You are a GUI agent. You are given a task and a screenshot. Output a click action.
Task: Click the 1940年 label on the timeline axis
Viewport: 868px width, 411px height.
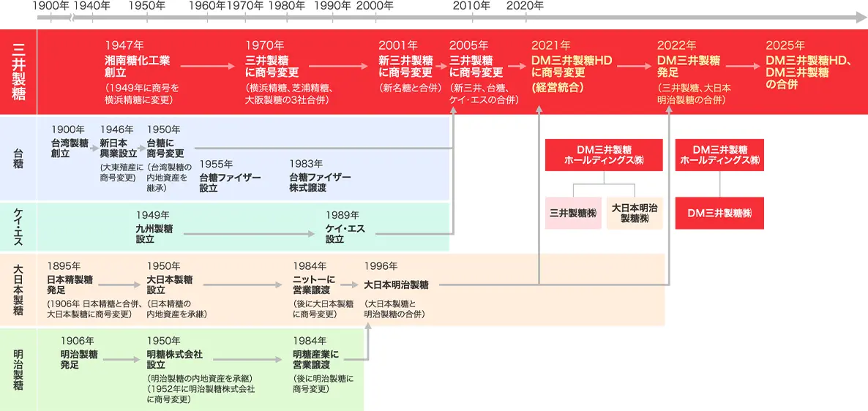[x=91, y=6]
